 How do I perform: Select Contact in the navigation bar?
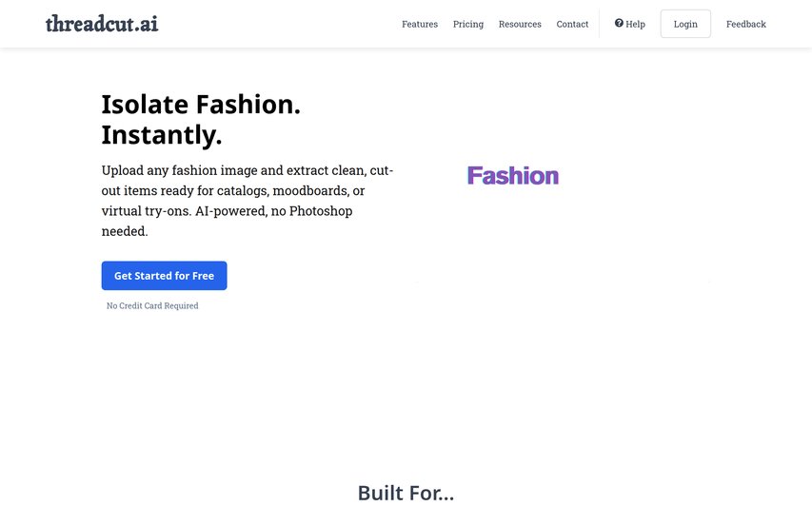point(572,24)
